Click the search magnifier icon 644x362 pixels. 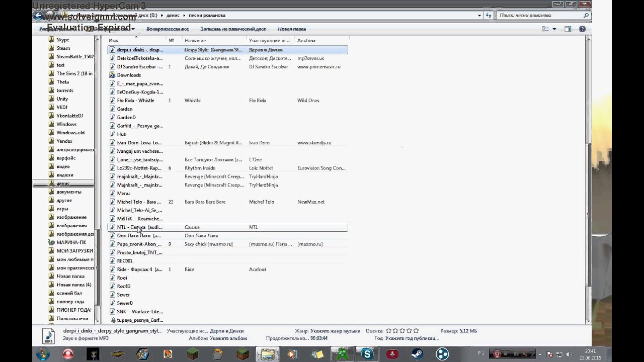pos(586,16)
